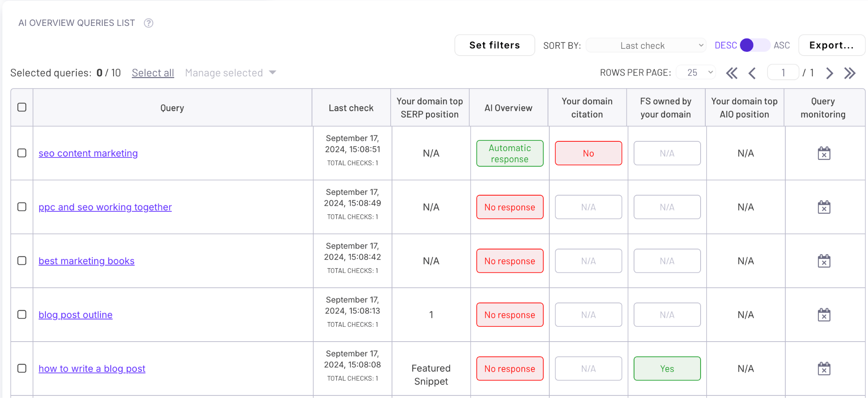This screenshot has height=398, width=868.
Task: Open the Rows Per Page dropdown
Action: [695, 72]
